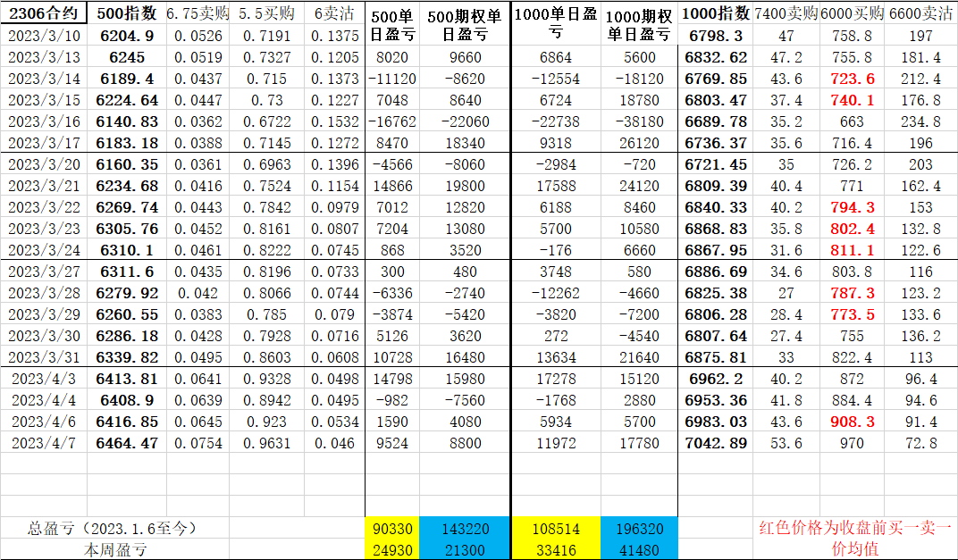This screenshot has width=958, height=560.
Task: Click yellow total cell 90330
Action: 392,528
